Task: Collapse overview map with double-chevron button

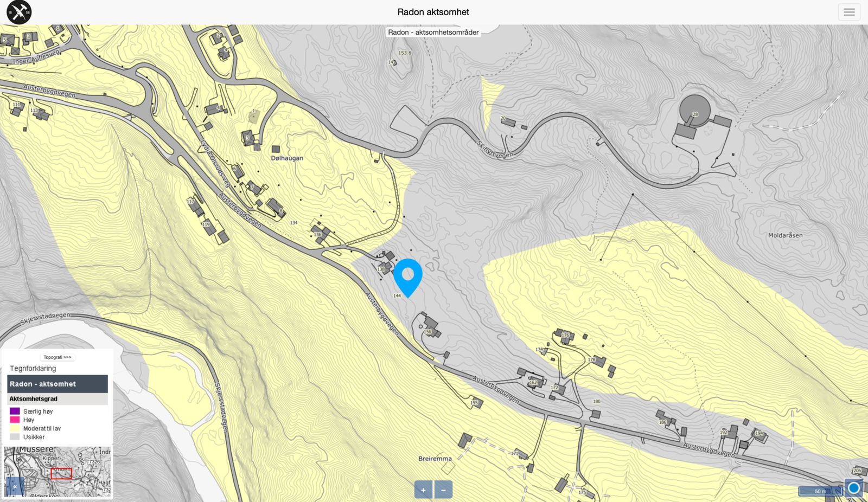Action: 15,487
